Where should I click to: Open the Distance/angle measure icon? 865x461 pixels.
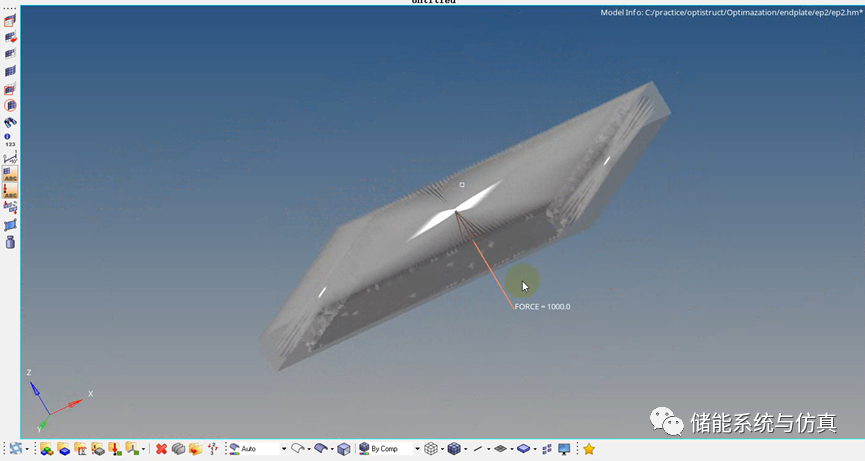click(x=10, y=158)
